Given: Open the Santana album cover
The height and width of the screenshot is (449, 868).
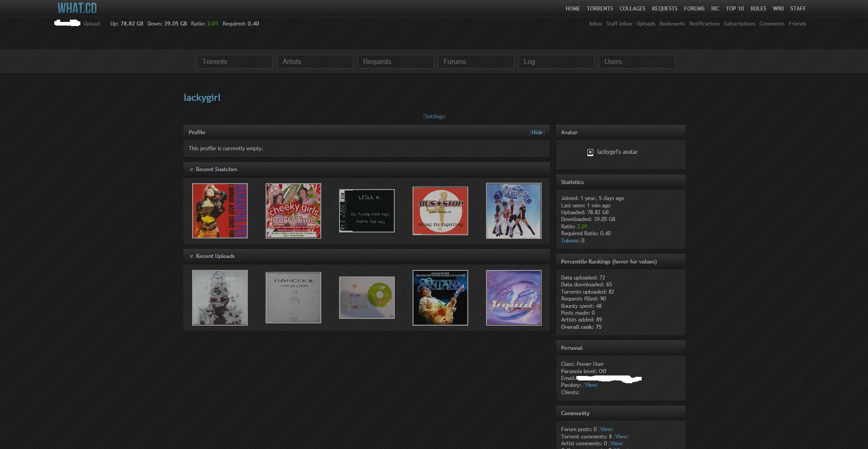Looking at the screenshot, I should click(440, 298).
